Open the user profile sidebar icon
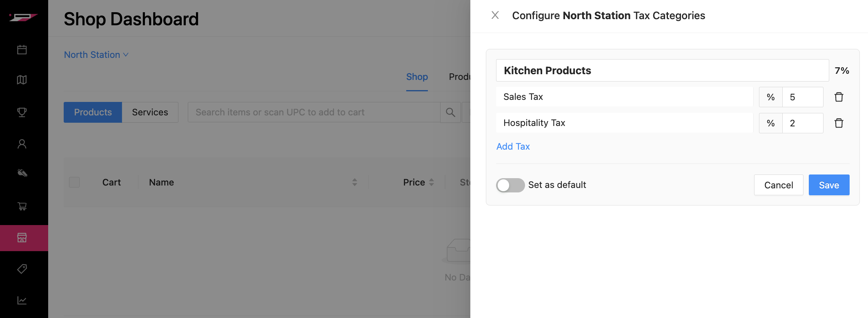Screen dimensions: 868x318 [22, 144]
